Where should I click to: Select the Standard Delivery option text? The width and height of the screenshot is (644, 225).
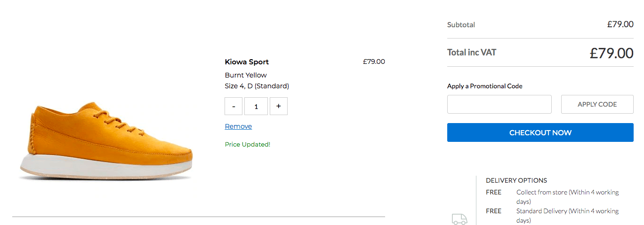click(x=567, y=215)
